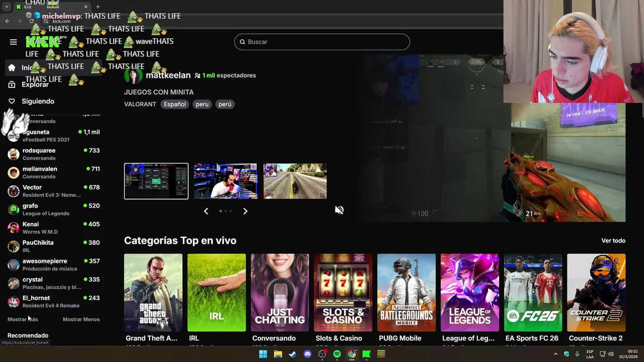Switch to the Kick browser tab
This screenshot has width=644, height=362.
51,7
